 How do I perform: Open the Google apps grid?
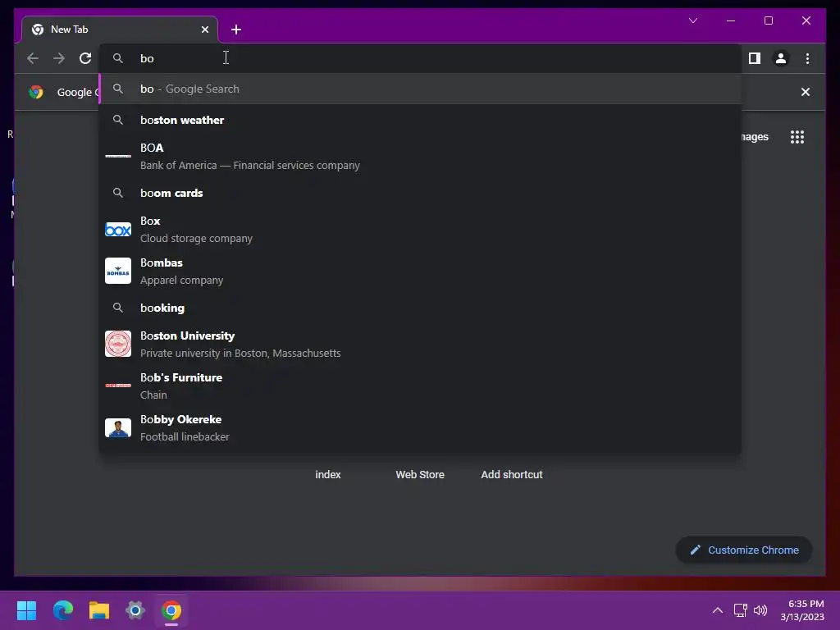[797, 137]
